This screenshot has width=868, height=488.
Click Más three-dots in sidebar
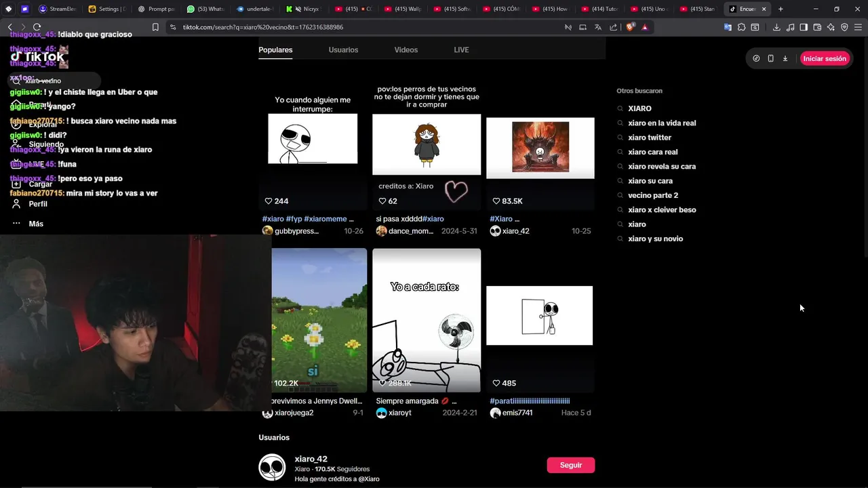tap(16, 224)
